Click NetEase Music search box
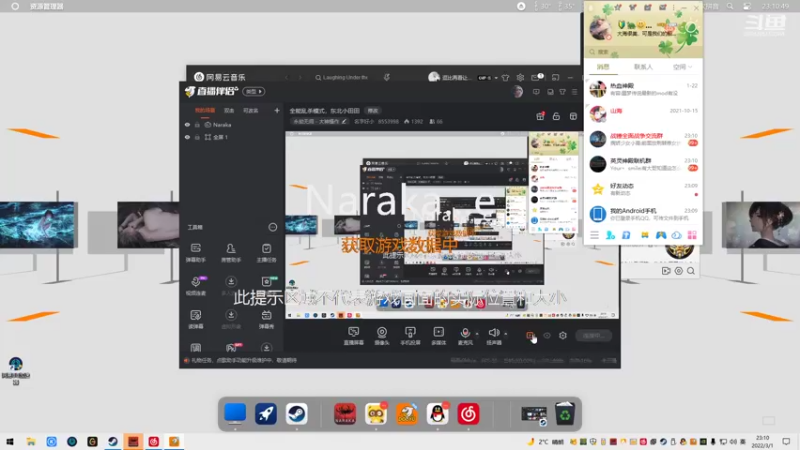 coord(344,78)
